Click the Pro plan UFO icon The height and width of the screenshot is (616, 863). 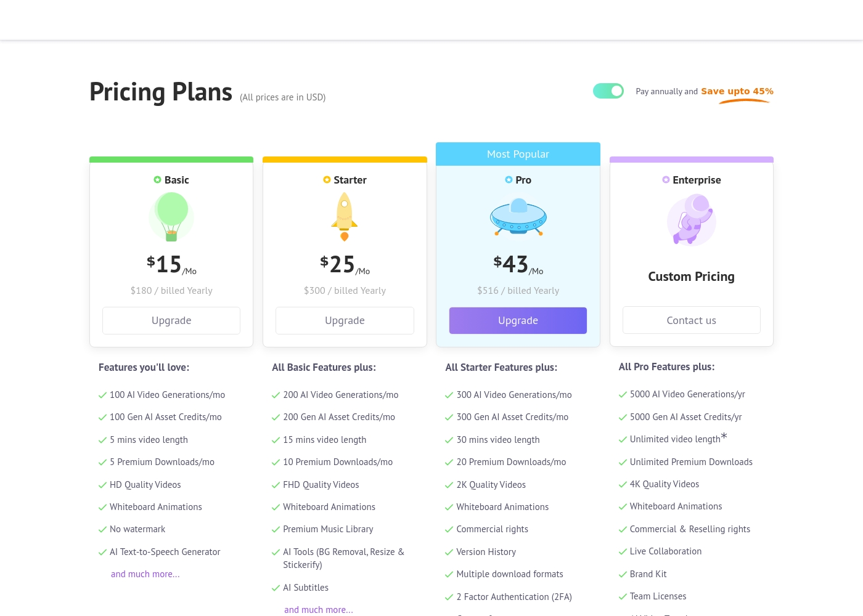(518, 217)
